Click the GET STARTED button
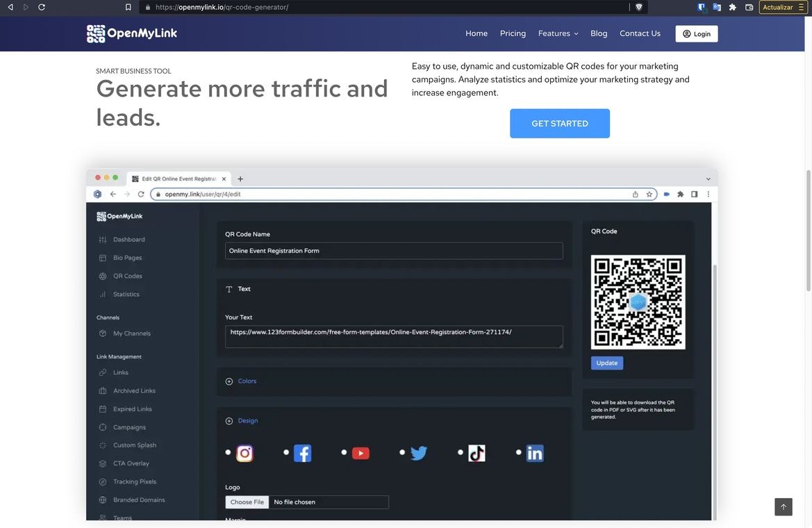This screenshot has width=812, height=528. 560,124
